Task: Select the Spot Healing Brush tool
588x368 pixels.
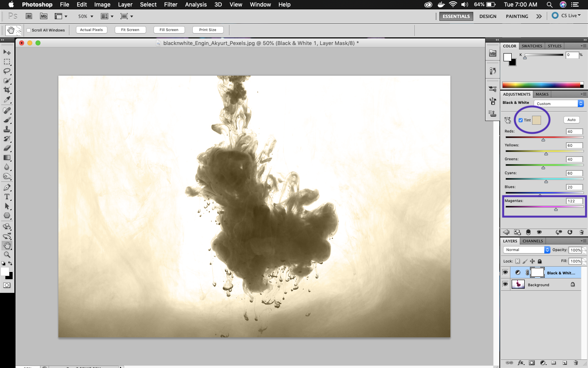Action: tap(7, 110)
